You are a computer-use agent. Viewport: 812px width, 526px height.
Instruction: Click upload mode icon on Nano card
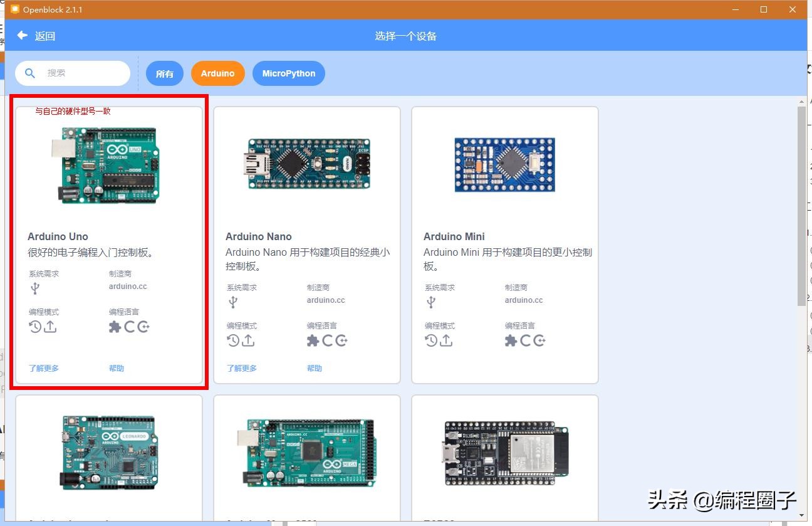click(248, 340)
